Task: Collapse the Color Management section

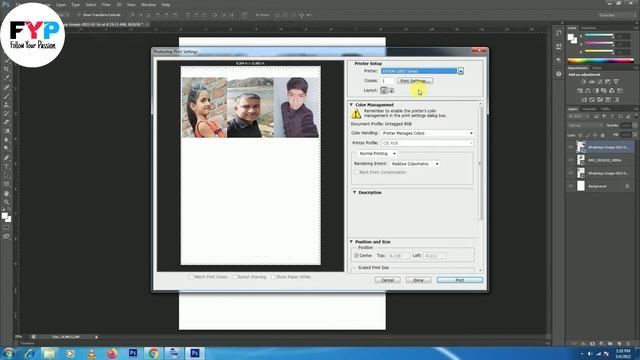Action: (x=351, y=105)
